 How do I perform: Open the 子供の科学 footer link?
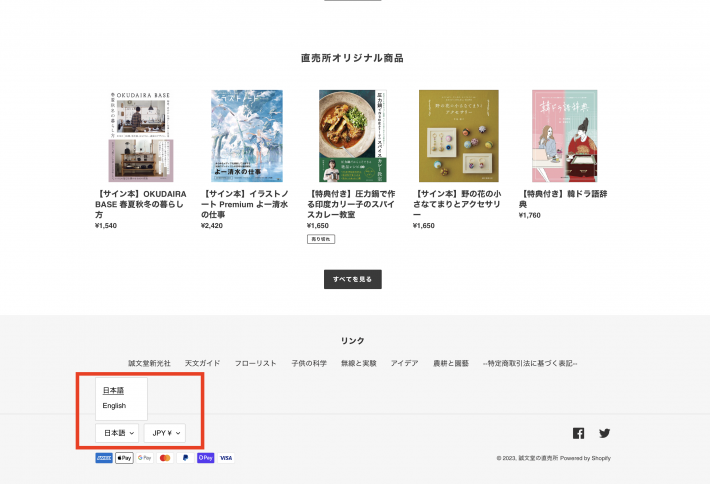click(x=309, y=363)
